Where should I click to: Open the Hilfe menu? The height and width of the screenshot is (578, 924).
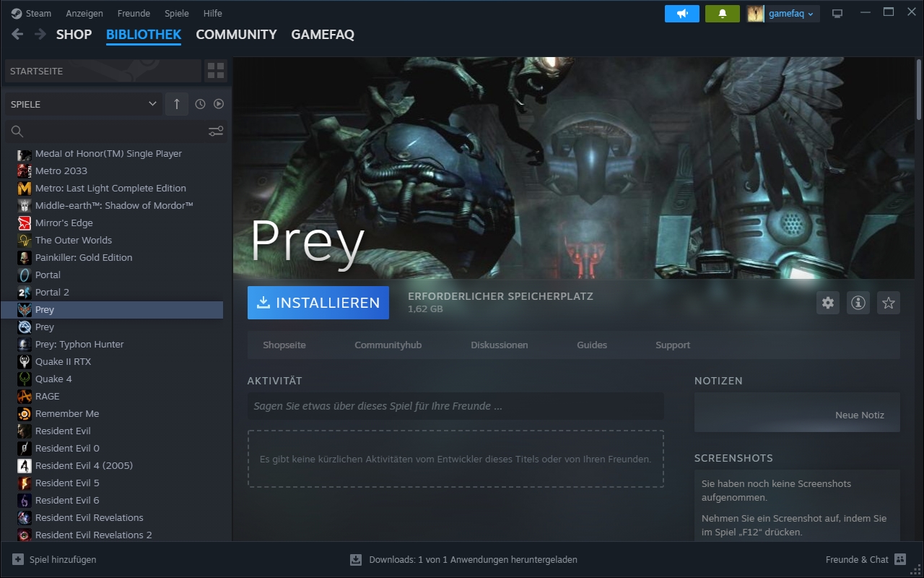tap(213, 13)
